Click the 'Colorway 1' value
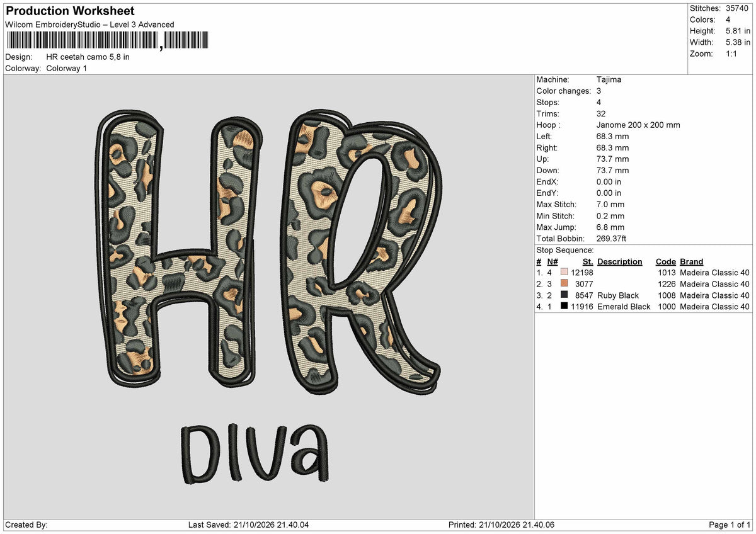 (67, 68)
